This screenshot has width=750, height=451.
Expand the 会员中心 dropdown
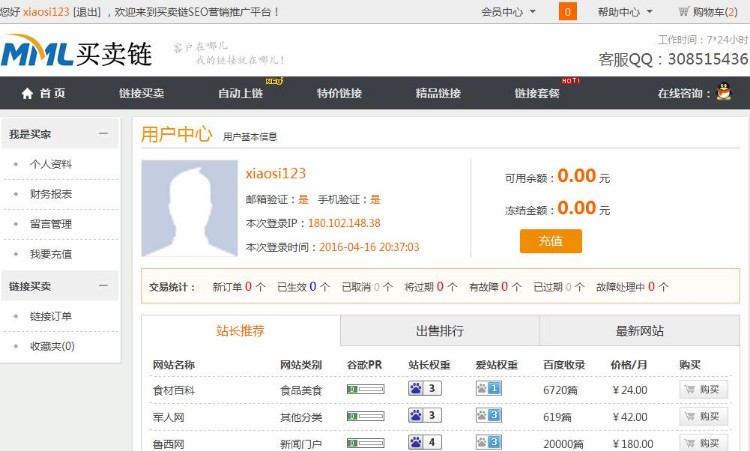508,12
